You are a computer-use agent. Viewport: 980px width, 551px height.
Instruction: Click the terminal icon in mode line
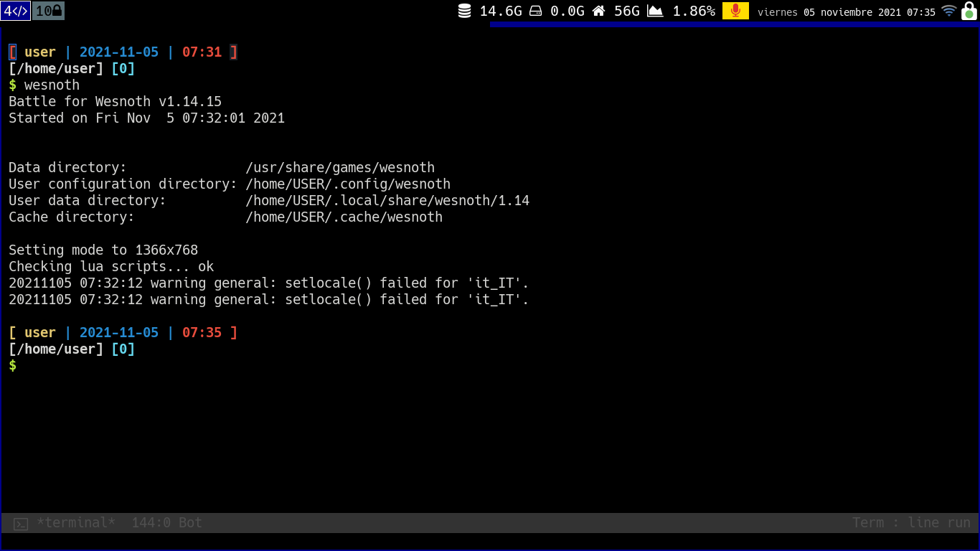click(x=21, y=524)
